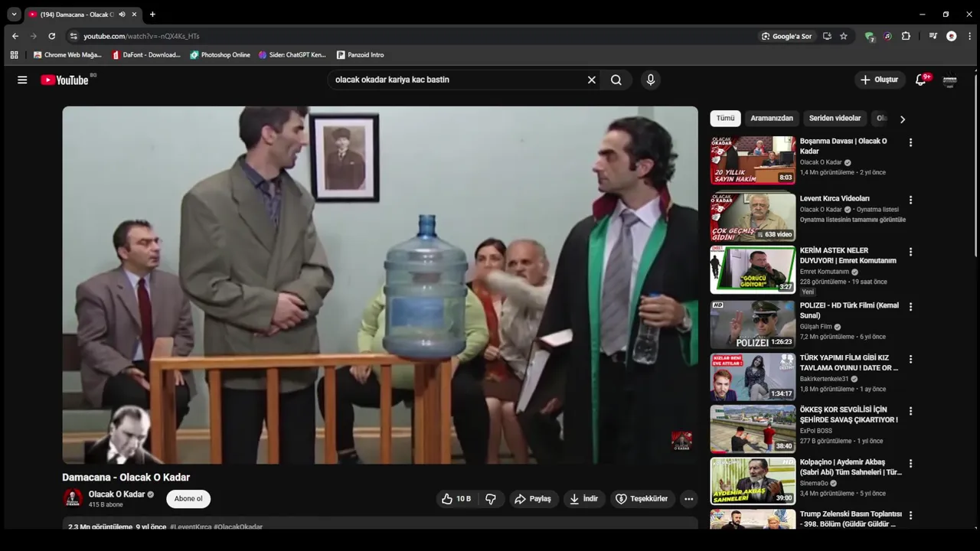Click the Google'a Sor button
This screenshot has width=980, height=551.
click(786, 36)
